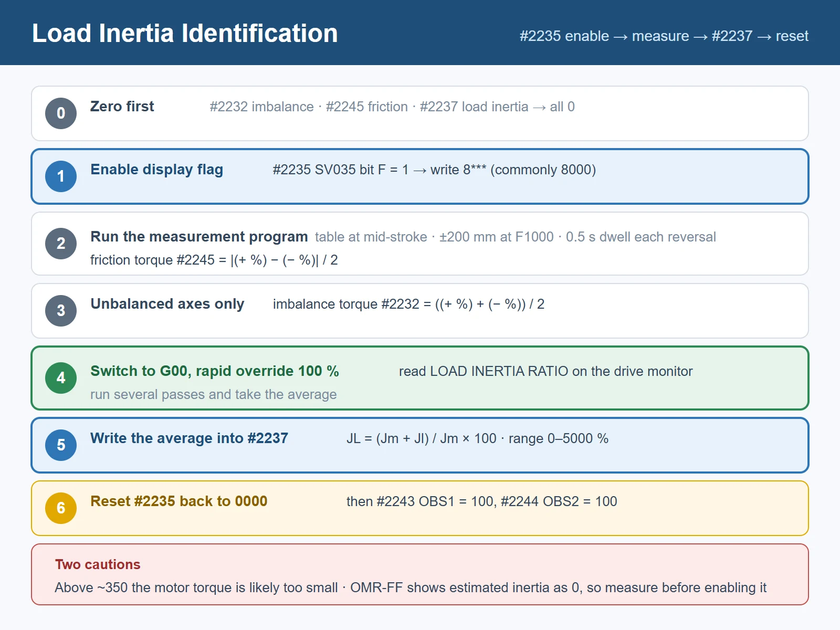Click 'Switch to G00, rapid override 100 %'
Screen dimensions: 840x630
click(x=215, y=371)
